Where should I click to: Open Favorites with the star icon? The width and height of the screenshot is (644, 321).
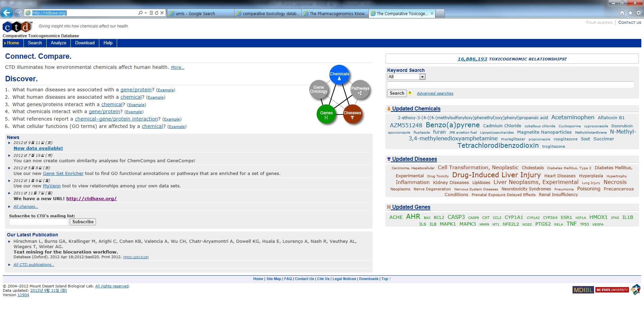point(630,13)
